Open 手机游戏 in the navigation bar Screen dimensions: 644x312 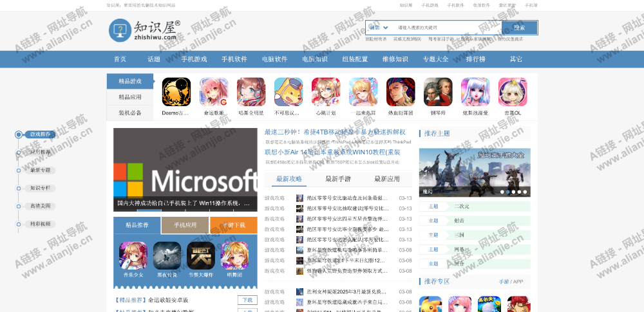click(194, 59)
